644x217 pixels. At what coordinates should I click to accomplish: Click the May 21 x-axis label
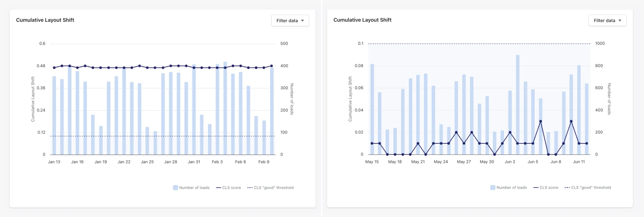418,162
